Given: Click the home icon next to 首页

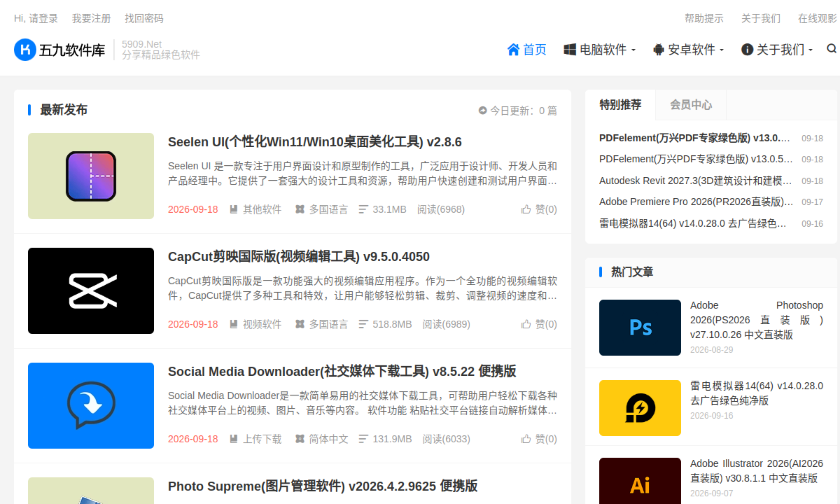Looking at the screenshot, I should pos(513,49).
